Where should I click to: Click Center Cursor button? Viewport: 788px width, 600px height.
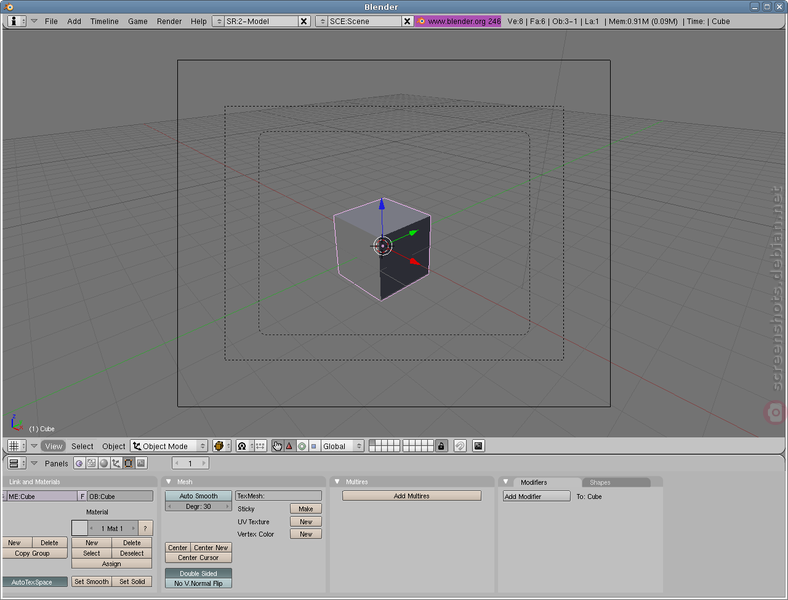point(199,558)
